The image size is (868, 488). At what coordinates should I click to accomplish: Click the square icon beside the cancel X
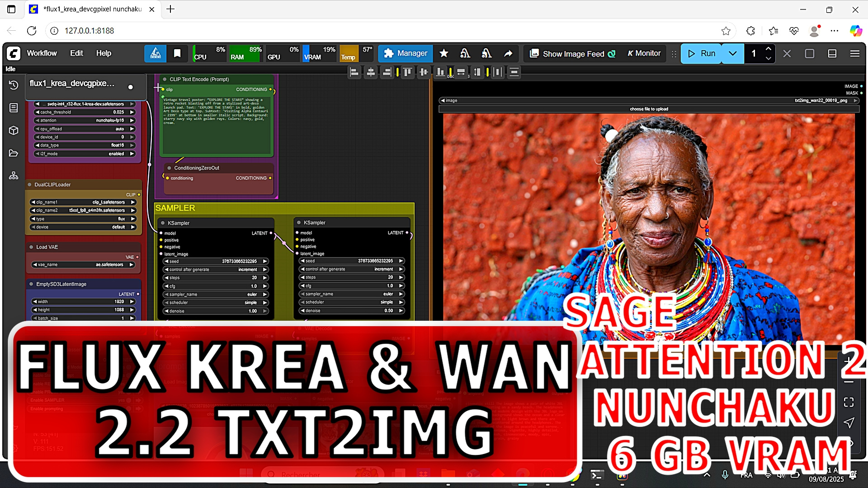[x=810, y=53]
